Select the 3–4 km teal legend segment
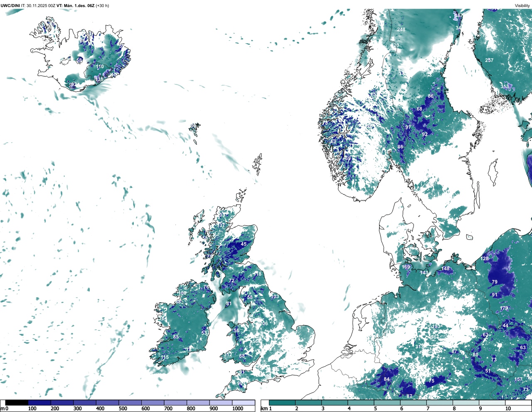This screenshot has width=532, height=412. coord(335,403)
